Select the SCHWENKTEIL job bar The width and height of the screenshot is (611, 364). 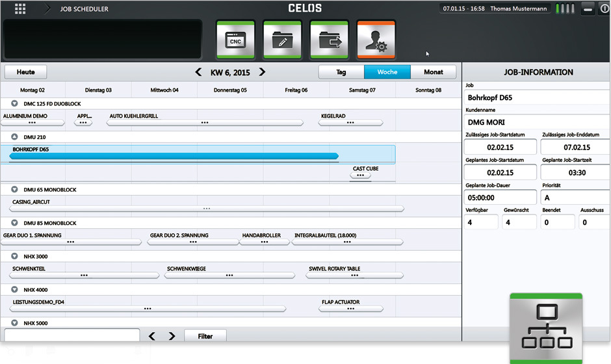click(84, 275)
